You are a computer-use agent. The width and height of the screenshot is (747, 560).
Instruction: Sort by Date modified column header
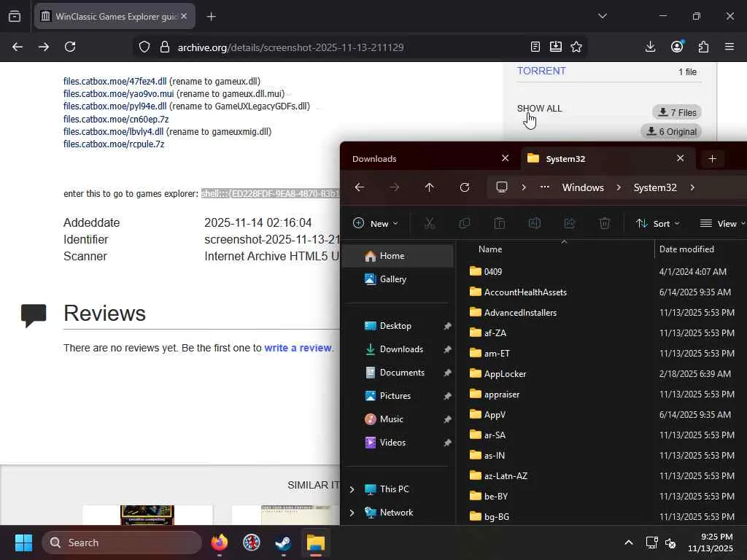click(686, 249)
